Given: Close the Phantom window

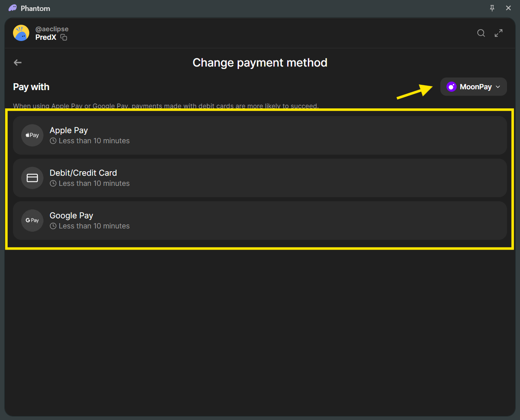Looking at the screenshot, I should [508, 8].
